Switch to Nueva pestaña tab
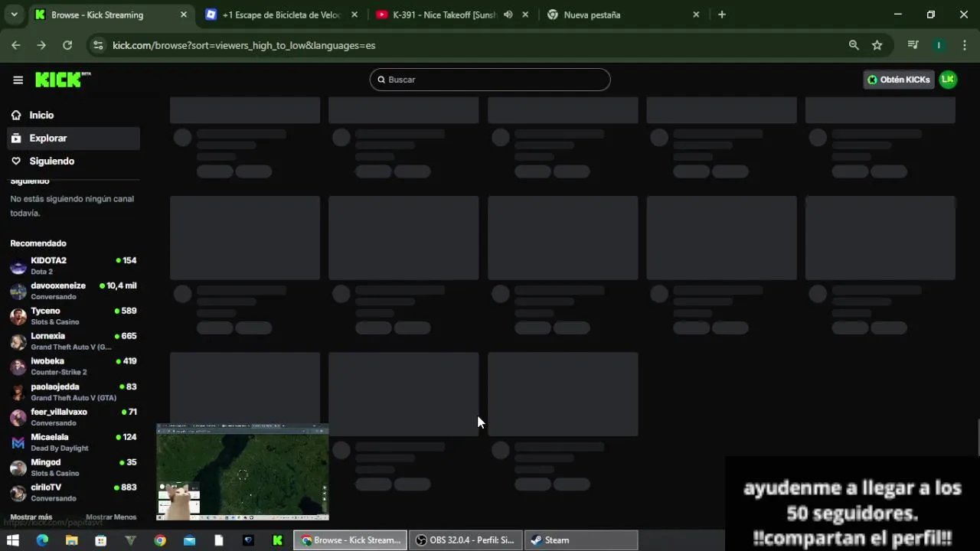This screenshot has height=551, width=980. [x=622, y=15]
